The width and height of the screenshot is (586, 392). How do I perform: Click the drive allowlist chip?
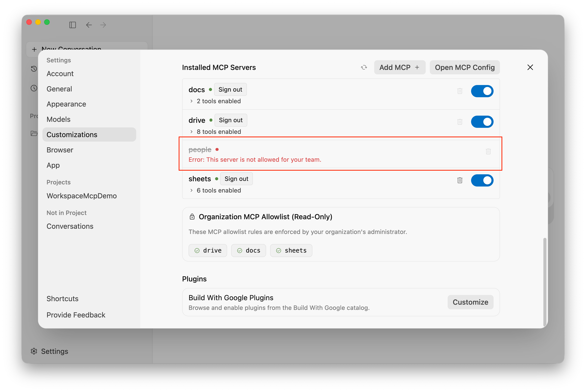(x=208, y=250)
